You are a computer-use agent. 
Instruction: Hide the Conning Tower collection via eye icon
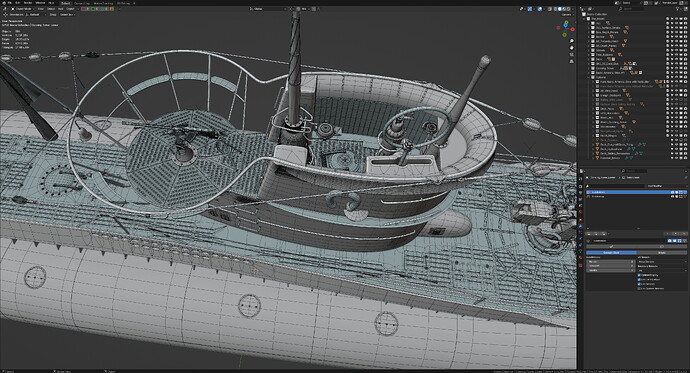(x=676, y=68)
